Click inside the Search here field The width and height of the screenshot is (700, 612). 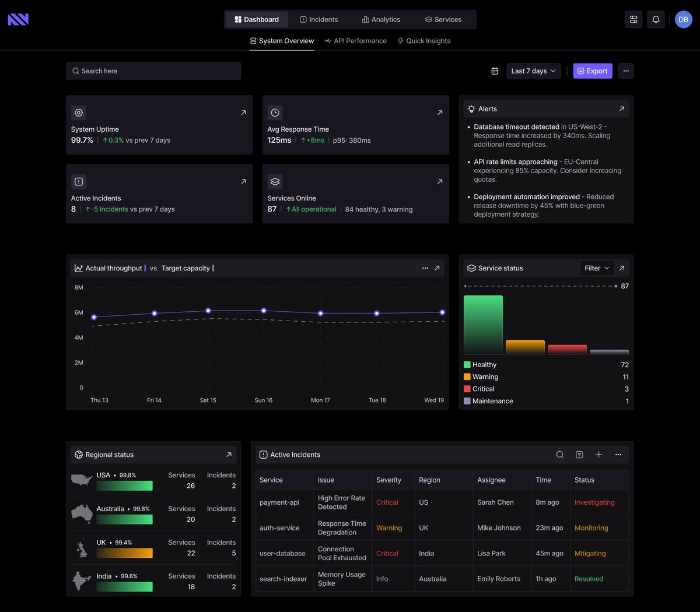pyautogui.click(x=153, y=71)
